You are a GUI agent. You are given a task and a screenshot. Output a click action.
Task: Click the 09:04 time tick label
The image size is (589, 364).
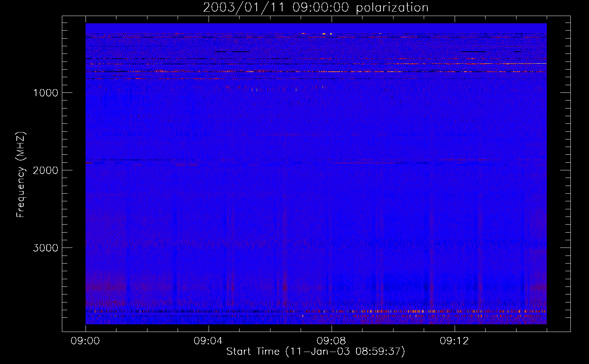click(x=208, y=341)
